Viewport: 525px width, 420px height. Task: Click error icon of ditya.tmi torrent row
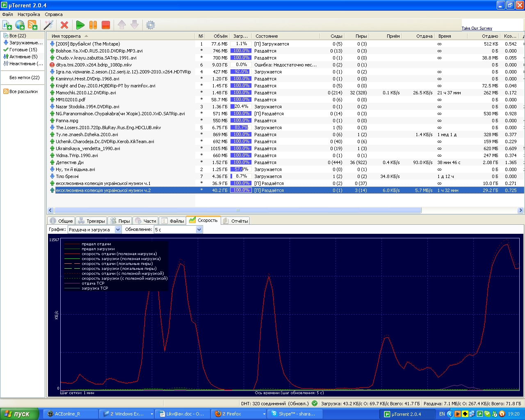52,65
